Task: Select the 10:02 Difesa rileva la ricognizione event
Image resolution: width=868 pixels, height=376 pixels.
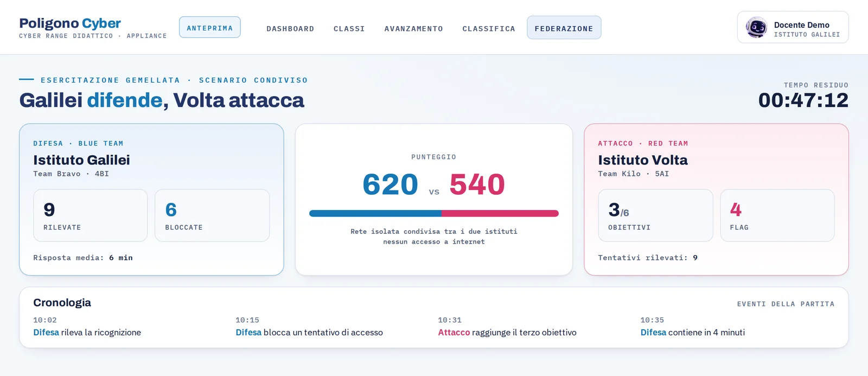Action: point(87,327)
